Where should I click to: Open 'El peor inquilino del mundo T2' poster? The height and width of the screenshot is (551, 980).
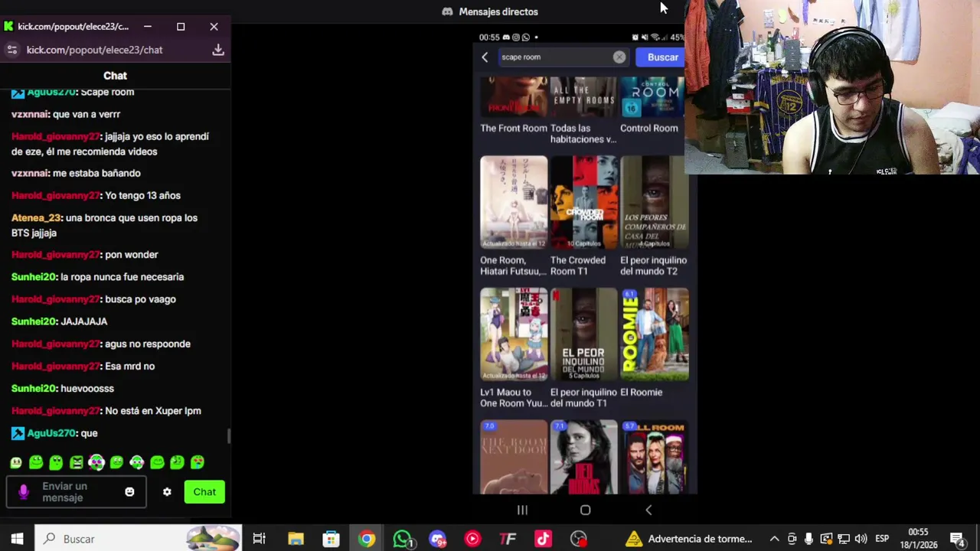(x=655, y=203)
